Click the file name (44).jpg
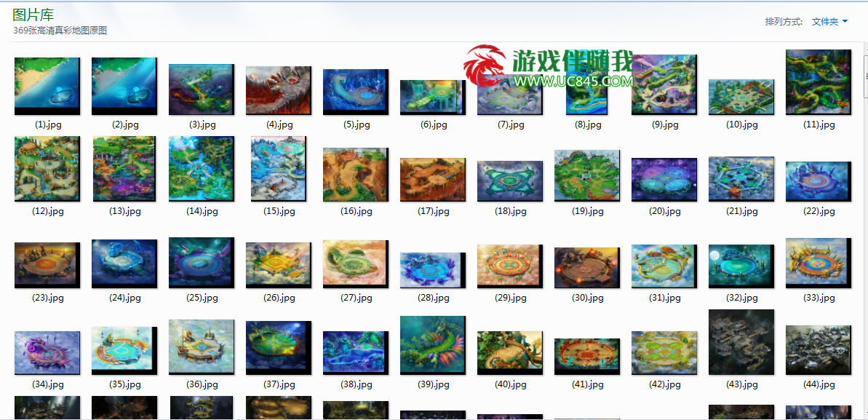This screenshot has width=868, height=420. click(819, 384)
